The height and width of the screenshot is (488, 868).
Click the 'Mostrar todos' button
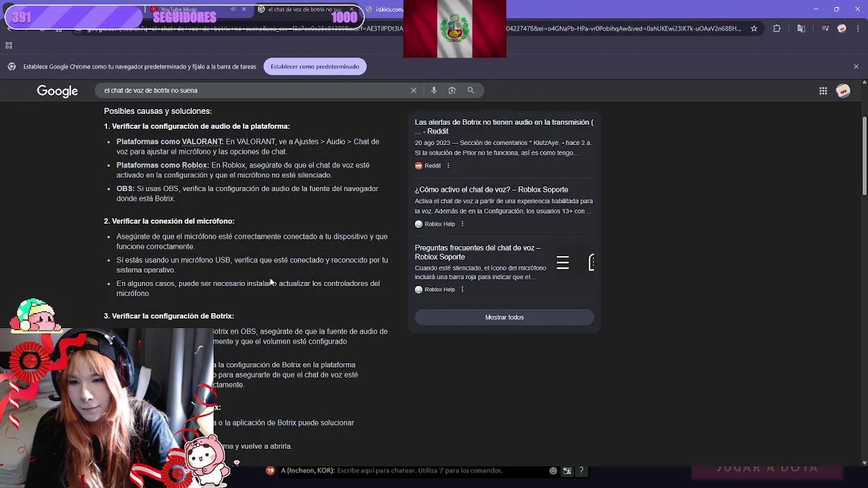505,317
